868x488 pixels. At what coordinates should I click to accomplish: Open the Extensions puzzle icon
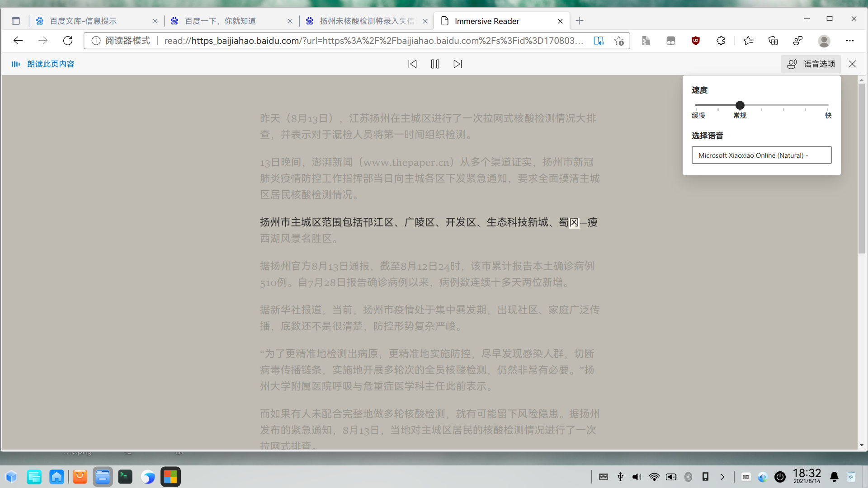[721, 41]
